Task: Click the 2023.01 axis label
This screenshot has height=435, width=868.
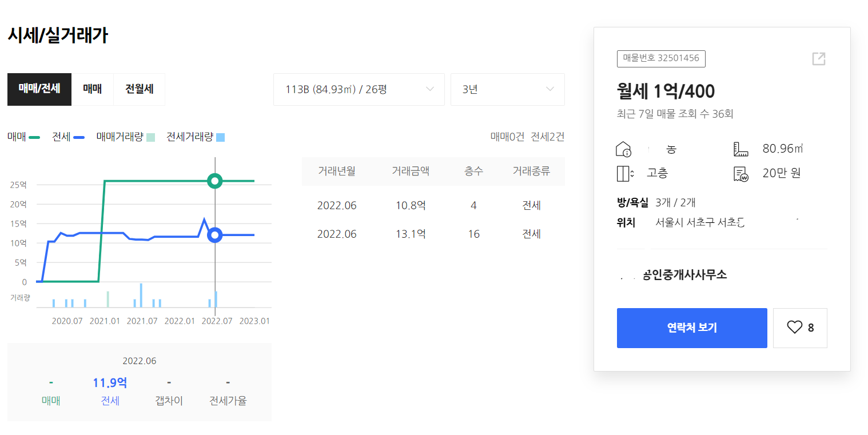Action: click(x=254, y=321)
